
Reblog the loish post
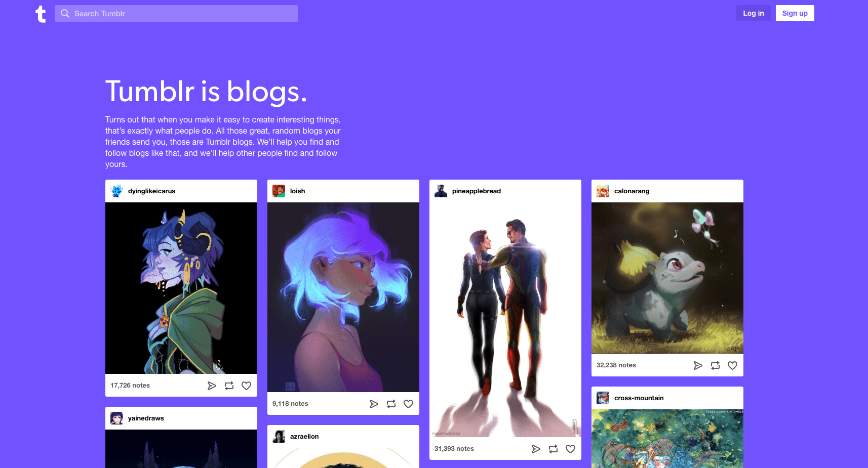(x=391, y=404)
